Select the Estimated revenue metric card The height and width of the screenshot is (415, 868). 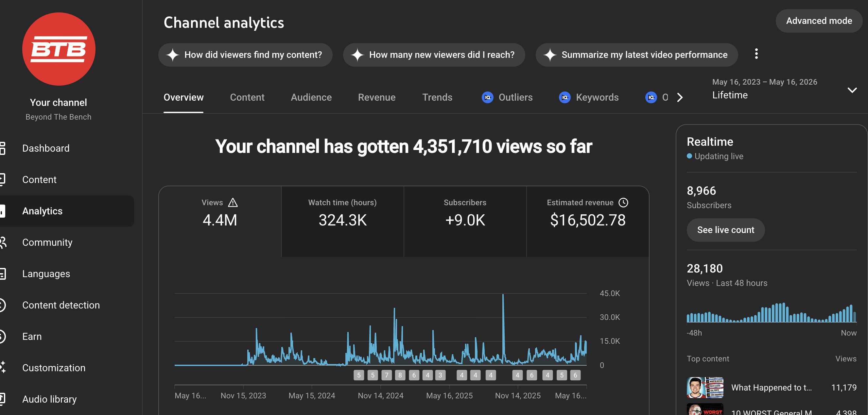click(587, 222)
